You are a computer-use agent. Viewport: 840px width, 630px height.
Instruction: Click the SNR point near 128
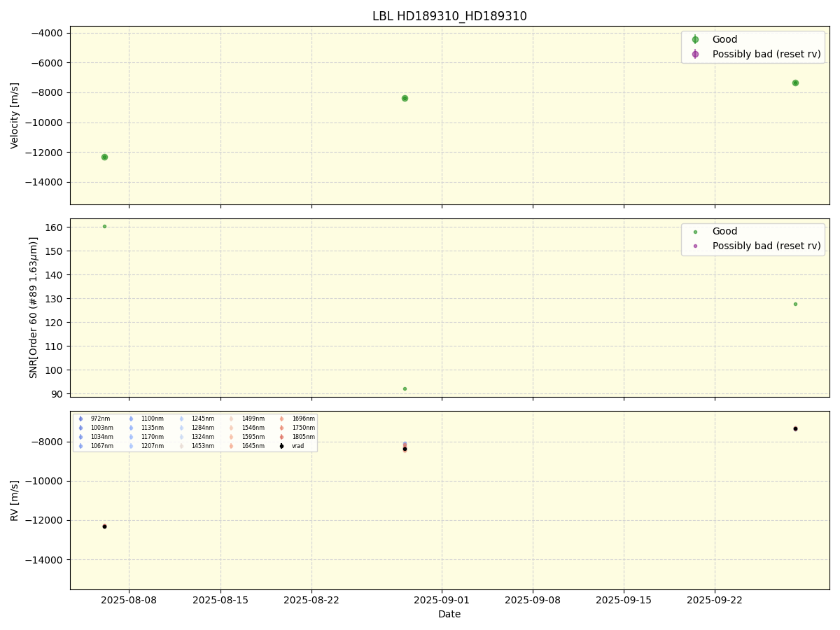click(795, 304)
